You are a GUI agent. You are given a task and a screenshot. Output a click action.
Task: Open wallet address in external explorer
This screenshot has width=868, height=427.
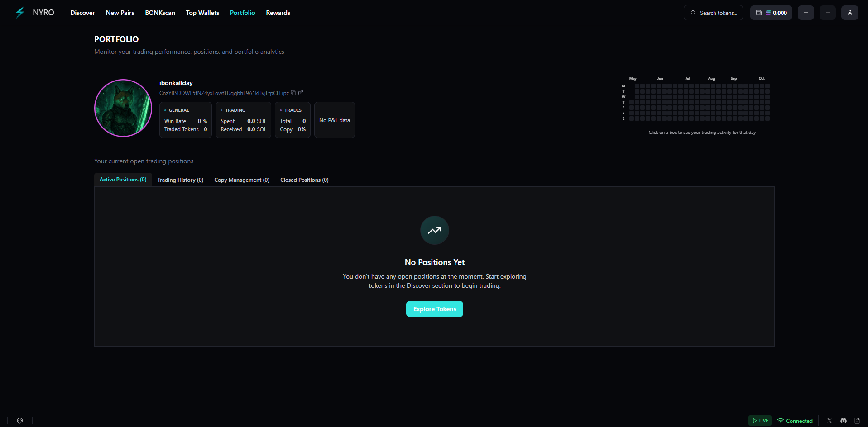tap(301, 93)
